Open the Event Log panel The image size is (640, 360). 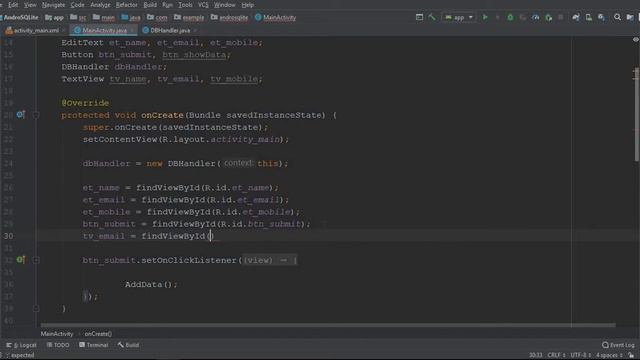618,345
